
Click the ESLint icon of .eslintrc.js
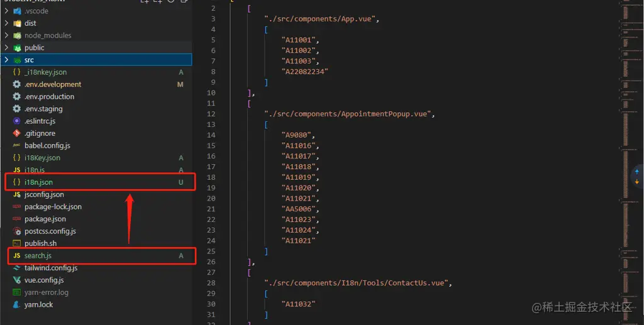pos(17,121)
